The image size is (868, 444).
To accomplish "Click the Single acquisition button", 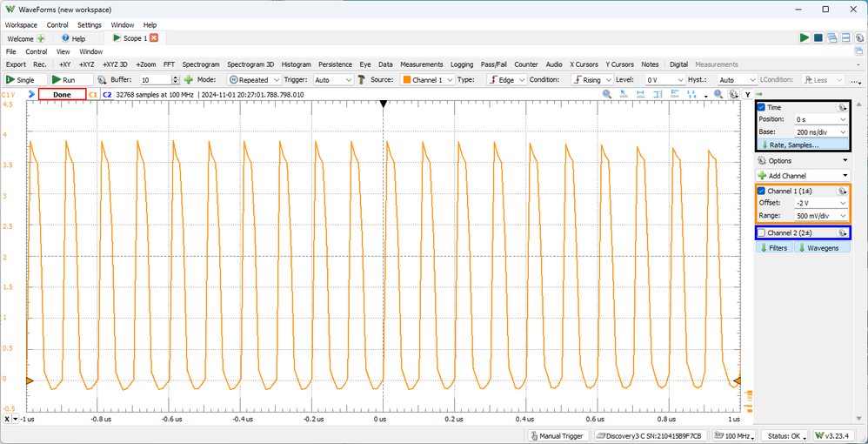I will (x=23, y=80).
